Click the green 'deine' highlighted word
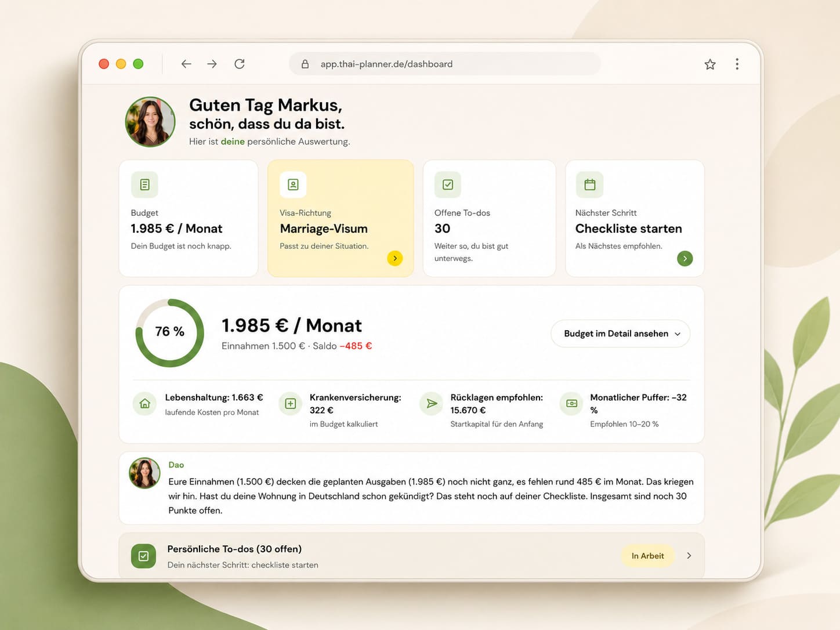Image resolution: width=840 pixels, height=630 pixels. pyautogui.click(x=233, y=142)
